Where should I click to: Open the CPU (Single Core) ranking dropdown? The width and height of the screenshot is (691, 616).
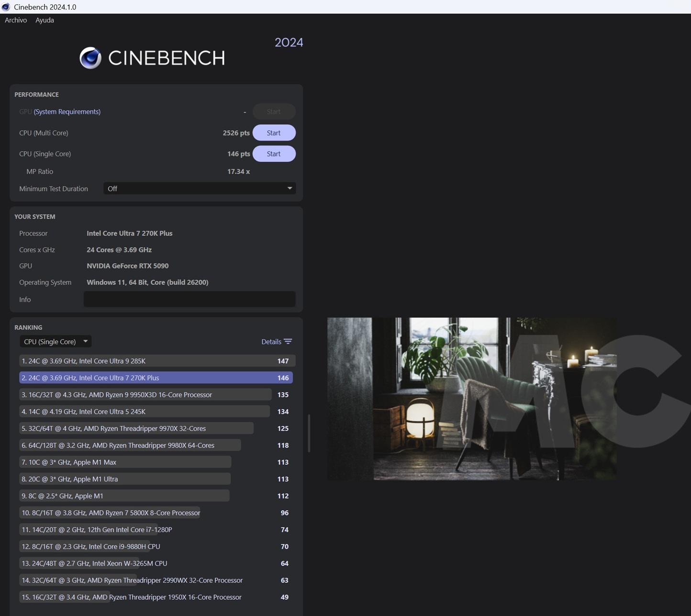coord(56,342)
